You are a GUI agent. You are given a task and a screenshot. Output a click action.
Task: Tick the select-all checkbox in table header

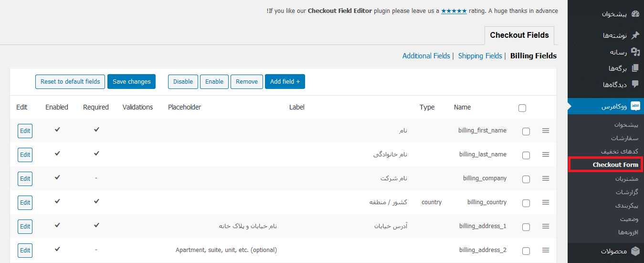[522, 108]
